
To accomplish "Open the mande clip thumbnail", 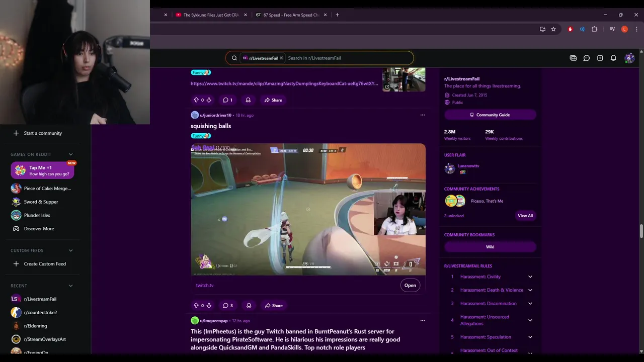I will [x=404, y=79].
